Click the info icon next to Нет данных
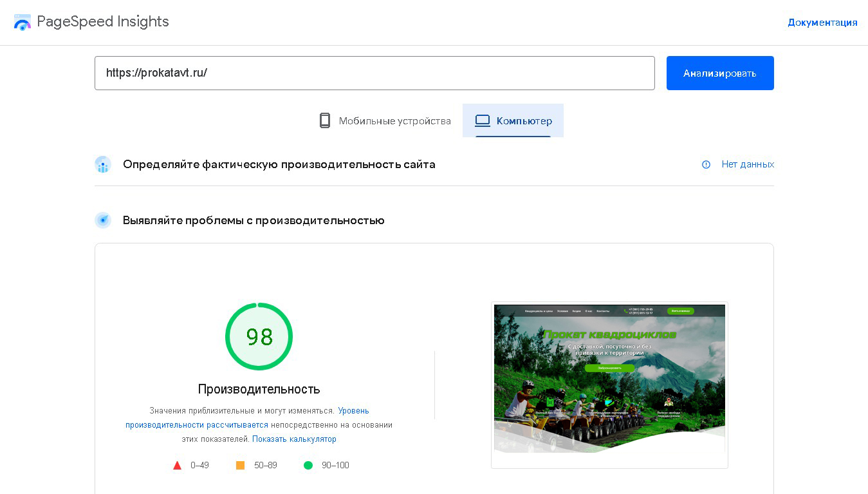The image size is (868, 494). point(705,165)
